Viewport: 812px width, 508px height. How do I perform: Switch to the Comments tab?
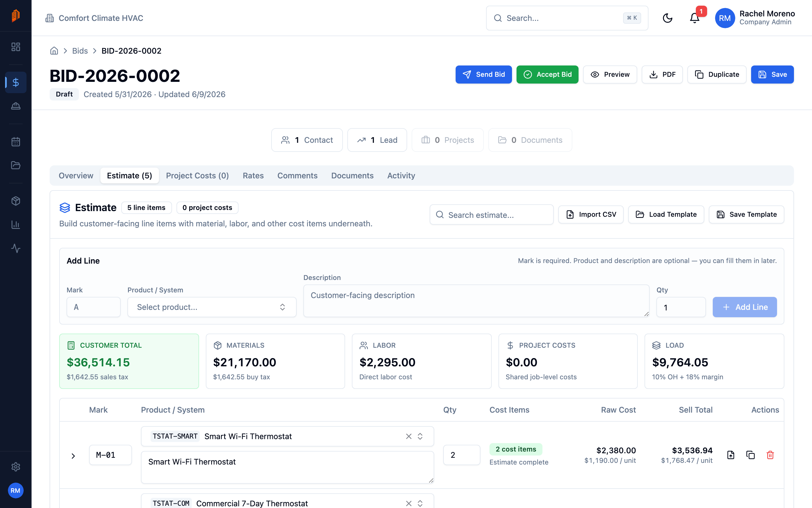297,175
